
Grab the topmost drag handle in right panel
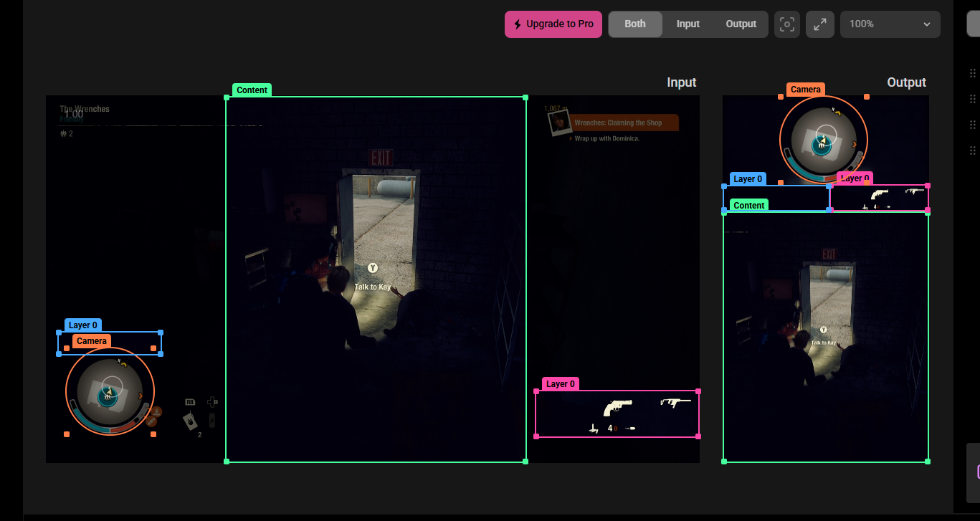coord(972,73)
